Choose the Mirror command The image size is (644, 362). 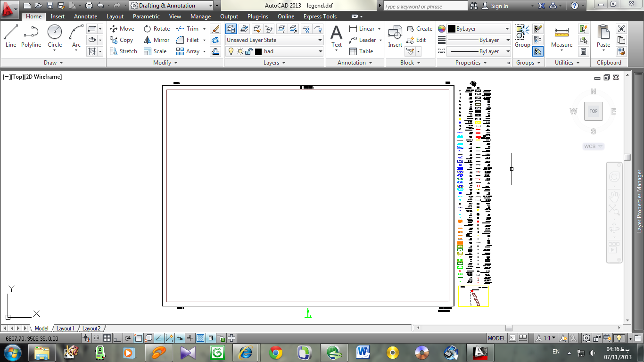click(157, 40)
